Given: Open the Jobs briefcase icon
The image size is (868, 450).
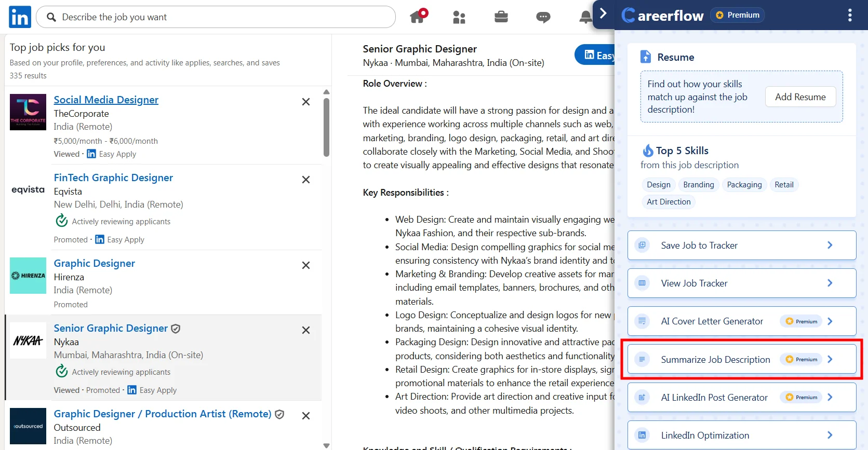Looking at the screenshot, I should (501, 17).
